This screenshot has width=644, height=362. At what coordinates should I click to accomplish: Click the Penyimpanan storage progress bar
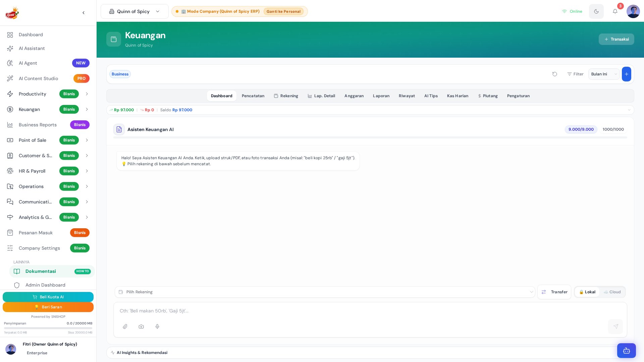(48, 328)
